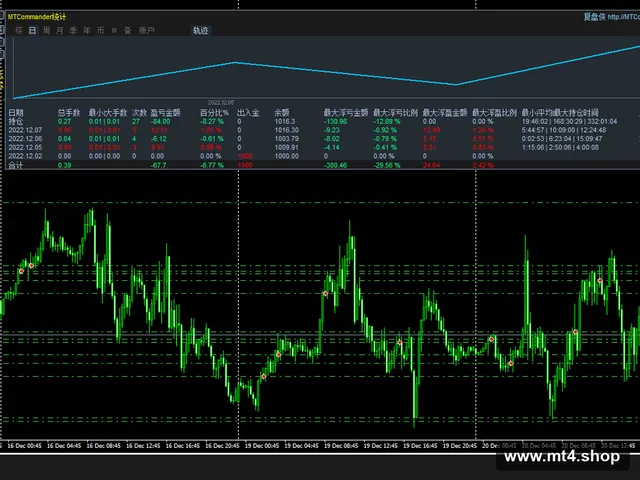This screenshot has height=480, width=640.
Task: Click the -12.89 % floating loss ratio
Action: pyautogui.click(x=387, y=121)
